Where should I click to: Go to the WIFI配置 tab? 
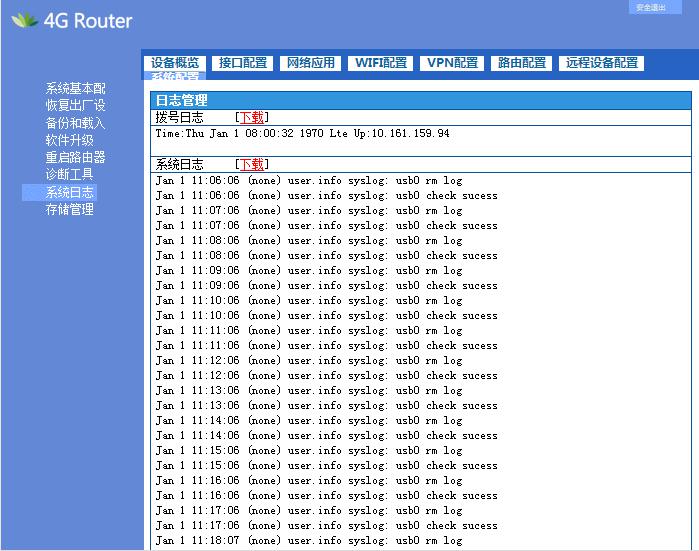click(381, 63)
